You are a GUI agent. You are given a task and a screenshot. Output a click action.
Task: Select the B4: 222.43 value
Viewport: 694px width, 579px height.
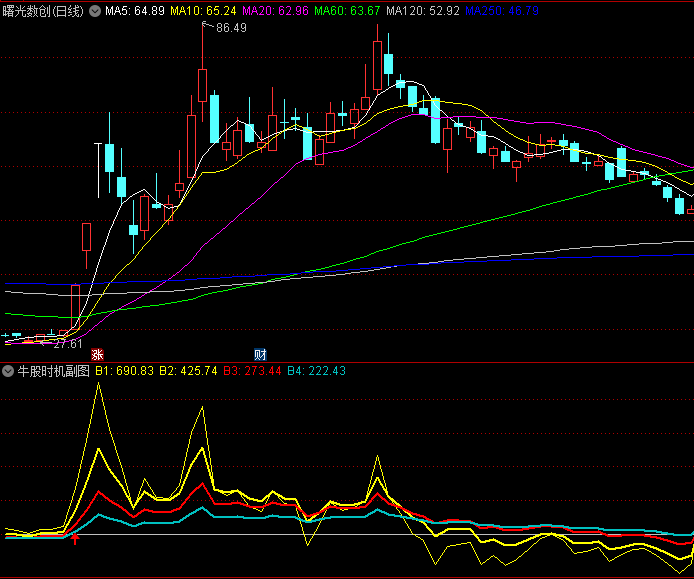[x=316, y=371]
